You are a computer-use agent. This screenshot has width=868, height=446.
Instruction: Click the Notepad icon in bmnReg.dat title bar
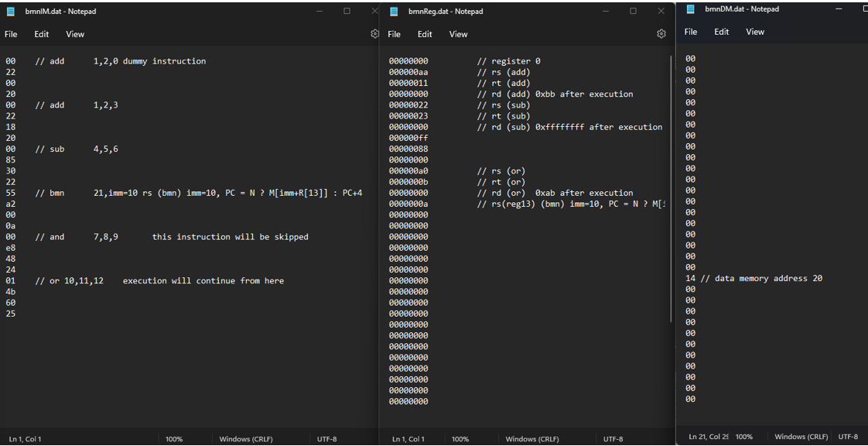tap(394, 11)
